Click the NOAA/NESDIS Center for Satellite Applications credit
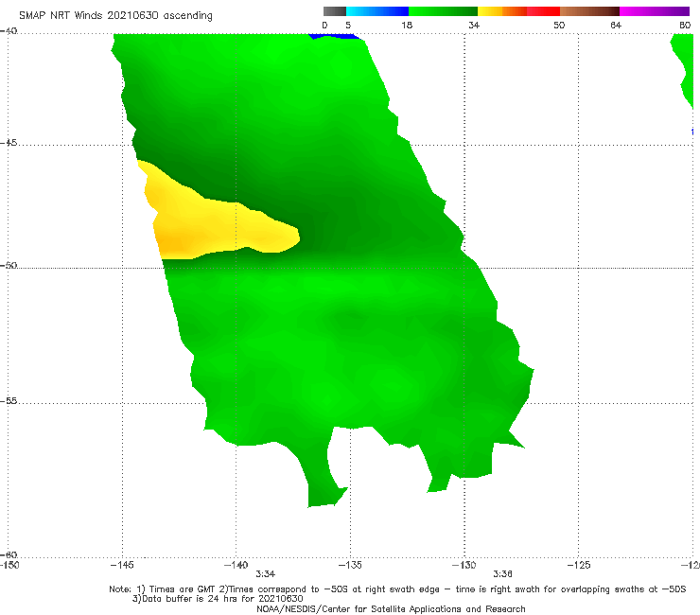The image size is (700, 615). 391,608
